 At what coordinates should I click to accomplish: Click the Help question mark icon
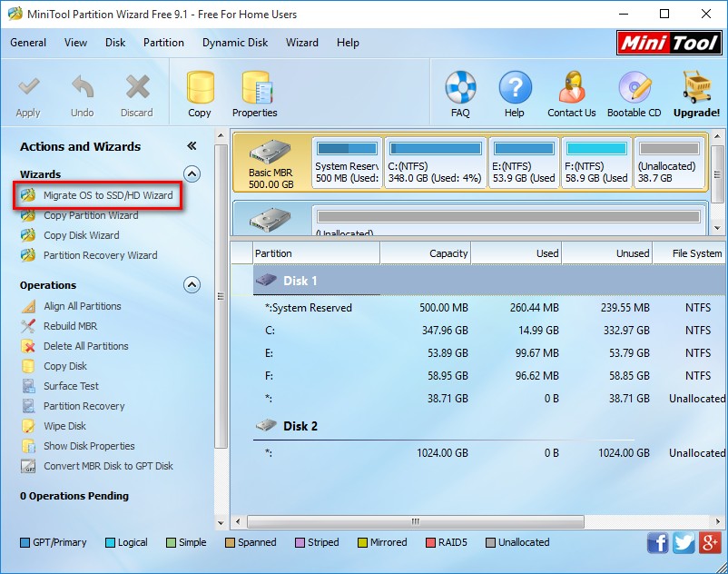point(515,87)
